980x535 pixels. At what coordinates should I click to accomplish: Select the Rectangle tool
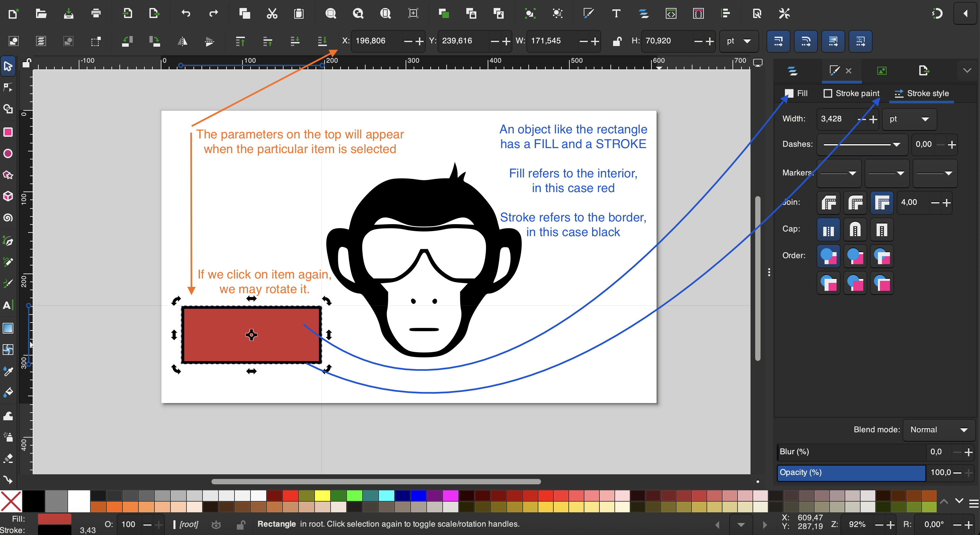[8, 132]
